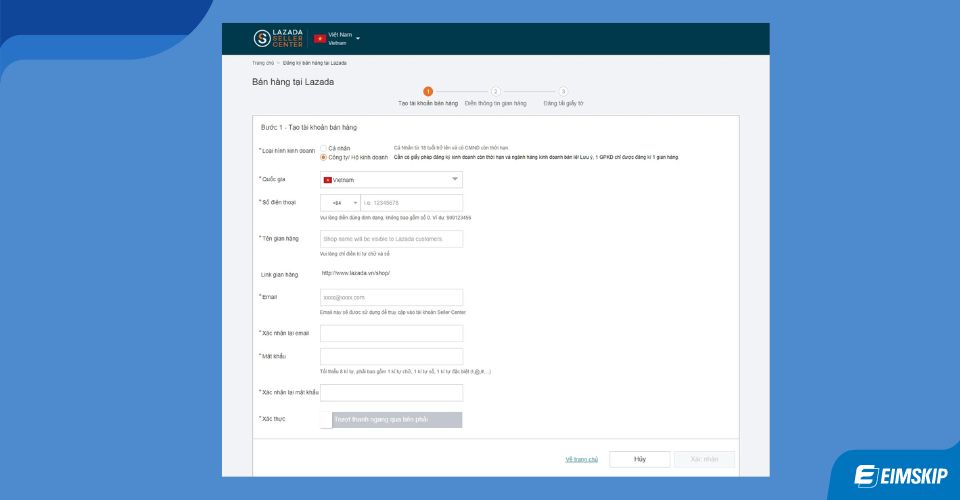Image resolution: width=960 pixels, height=500 pixels.
Task: Follow the Về trang chủ link
Action: pos(581,459)
